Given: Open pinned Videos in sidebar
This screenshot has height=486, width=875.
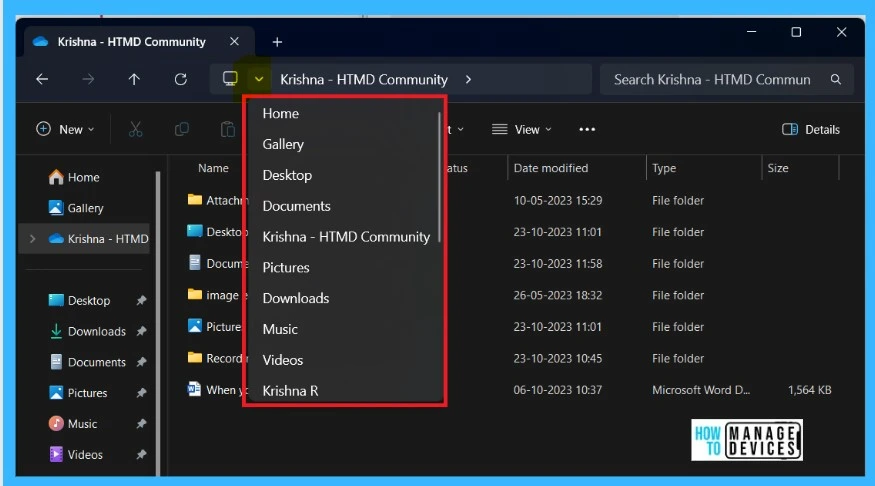Looking at the screenshot, I should 76,454.
